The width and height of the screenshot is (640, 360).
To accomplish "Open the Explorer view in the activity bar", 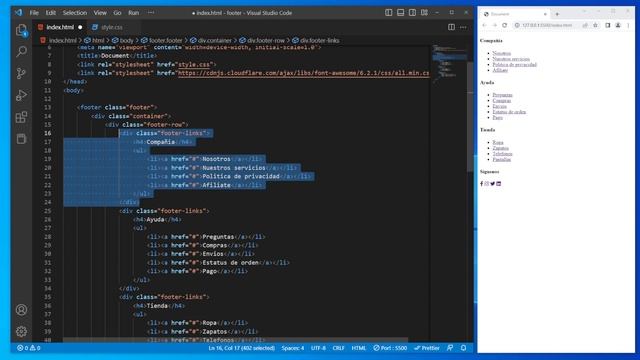I will [21, 30].
